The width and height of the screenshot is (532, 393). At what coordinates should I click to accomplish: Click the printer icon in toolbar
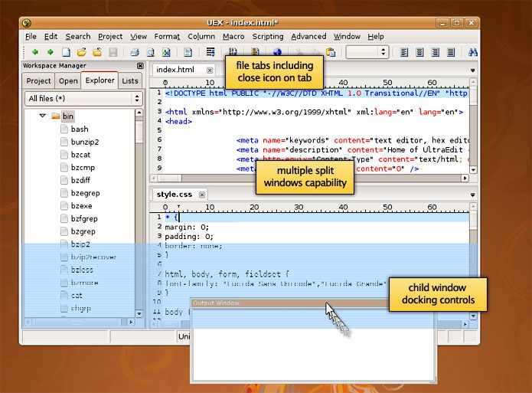coord(135,52)
